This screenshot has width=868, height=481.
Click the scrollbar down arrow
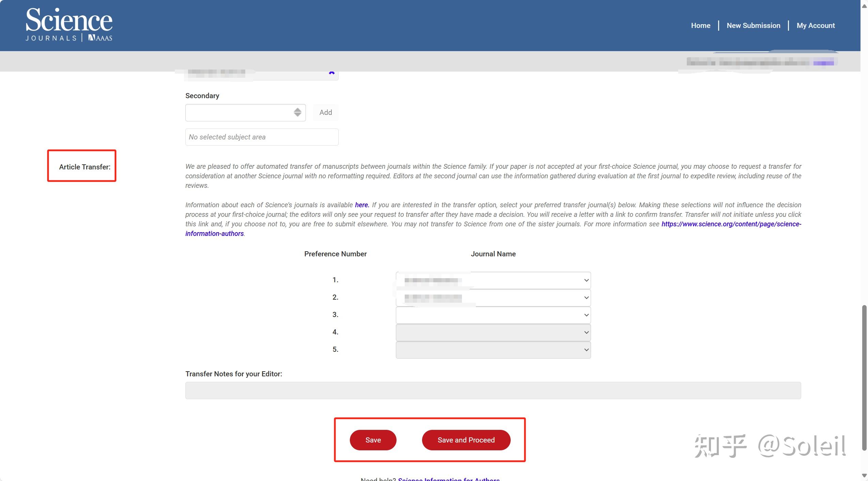(x=864, y=475)
